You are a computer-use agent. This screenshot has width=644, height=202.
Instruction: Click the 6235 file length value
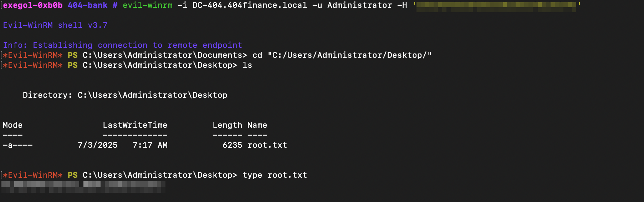tap(232, 145)
